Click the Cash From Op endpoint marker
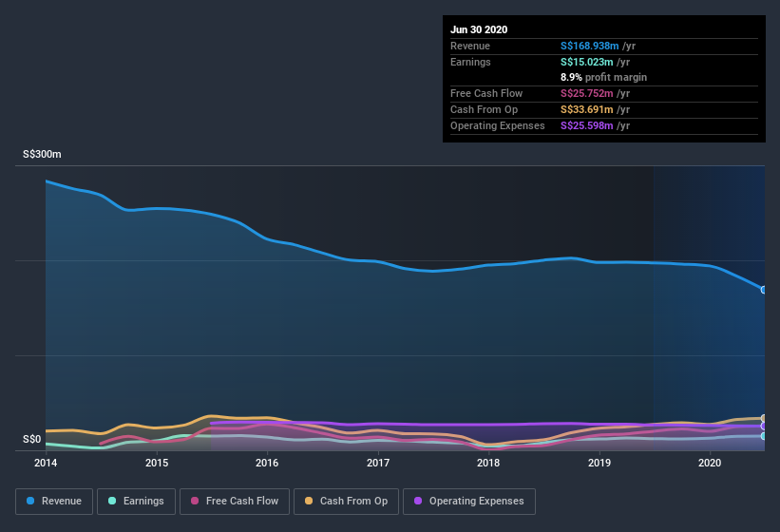This screenshot has height=532, width=780. [x=764, y=418]
